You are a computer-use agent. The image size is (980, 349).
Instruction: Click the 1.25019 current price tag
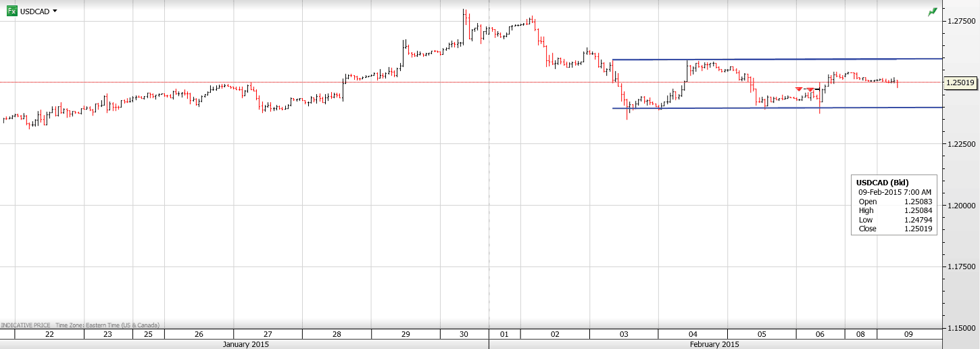pos(960,83)
